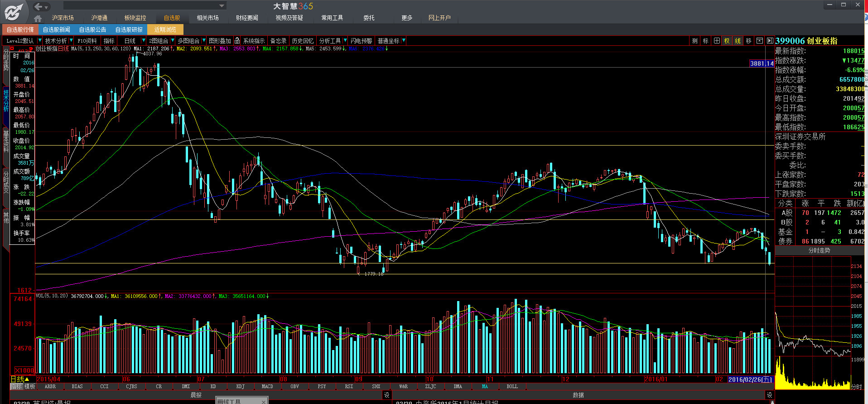Switch to the 近期浏览 tab
This screenshot has height=404, width=868.
[165, 29]
